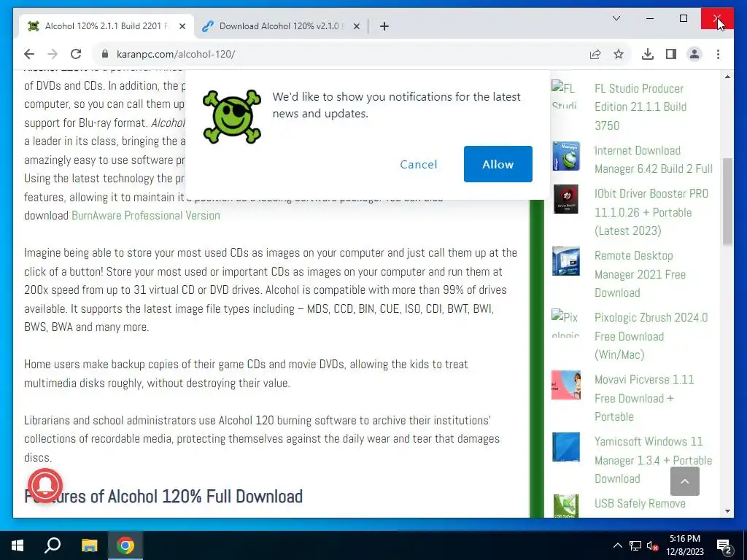747x560 pixels.
Task: Open a new browser tab
Action: point(384,26)
